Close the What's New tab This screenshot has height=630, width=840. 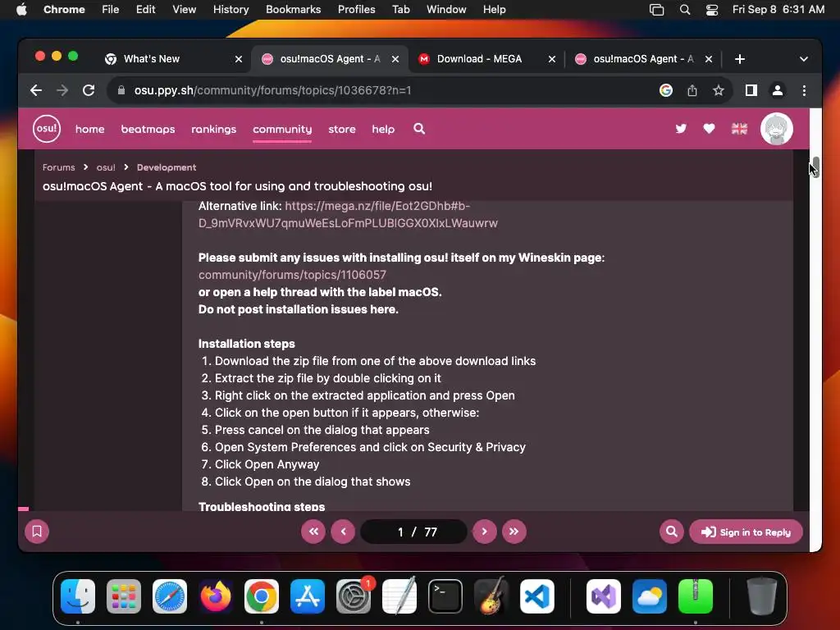tap(239, 59)
